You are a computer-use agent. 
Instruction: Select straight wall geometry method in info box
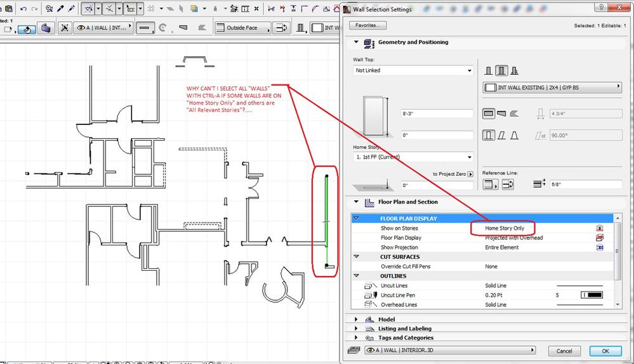[144, 28]
